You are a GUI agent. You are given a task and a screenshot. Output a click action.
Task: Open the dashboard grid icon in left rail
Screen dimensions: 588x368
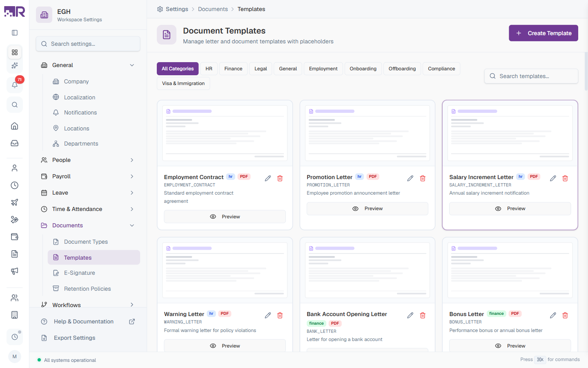point(15,52)
